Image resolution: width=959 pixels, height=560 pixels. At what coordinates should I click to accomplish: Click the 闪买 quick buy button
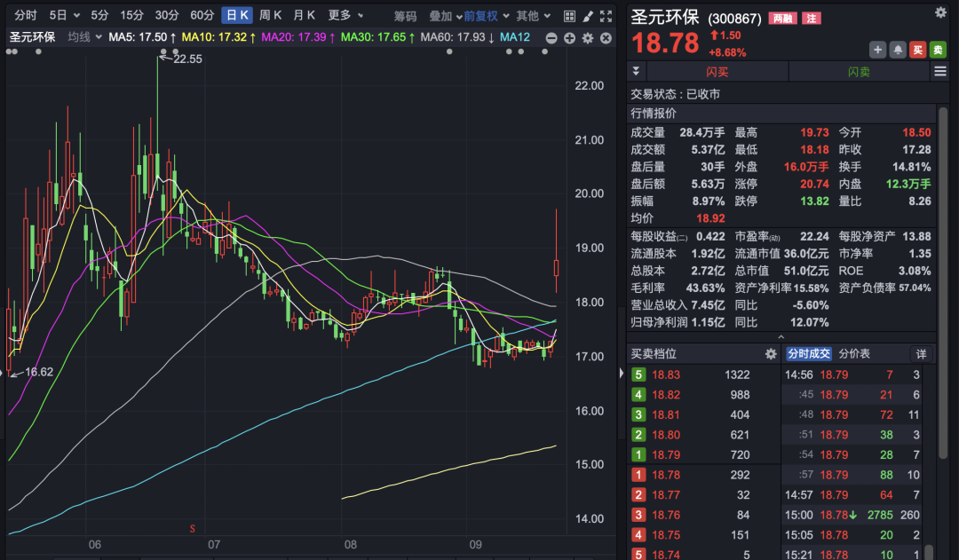(x=717, y=72)
